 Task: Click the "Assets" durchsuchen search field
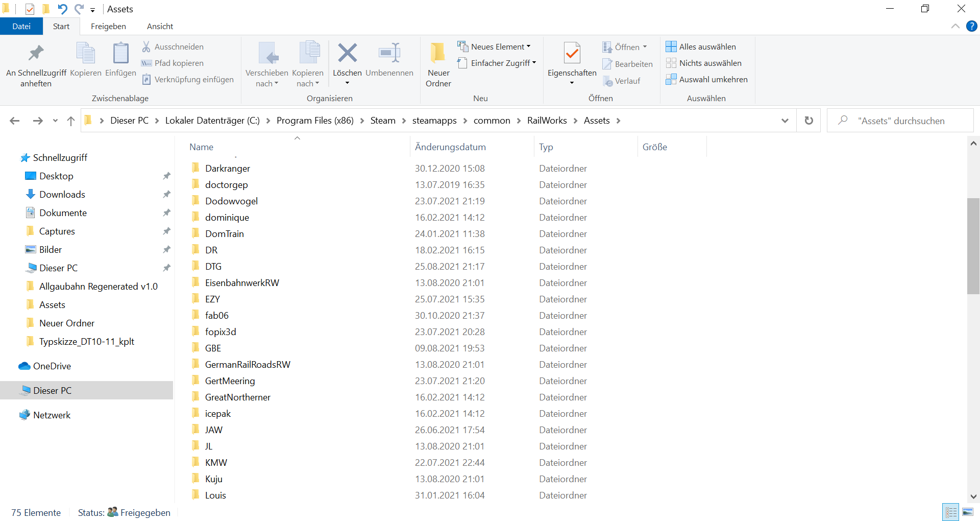click(x=900, y=121)
